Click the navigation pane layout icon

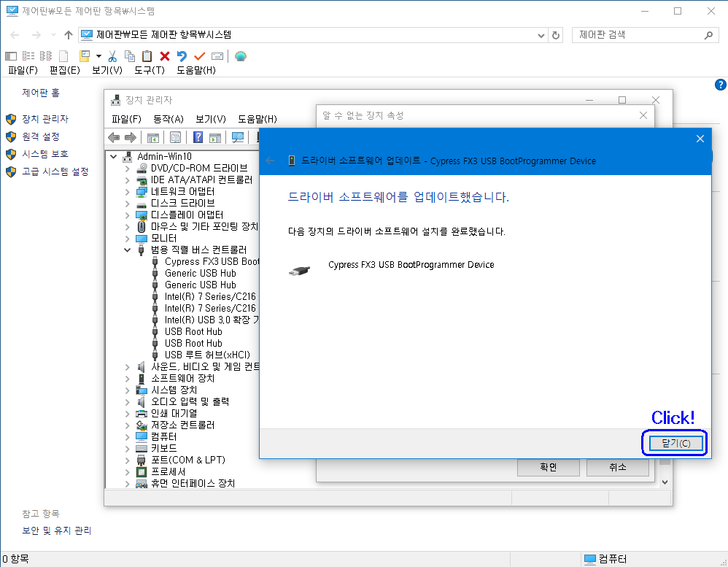click(11, 56)
